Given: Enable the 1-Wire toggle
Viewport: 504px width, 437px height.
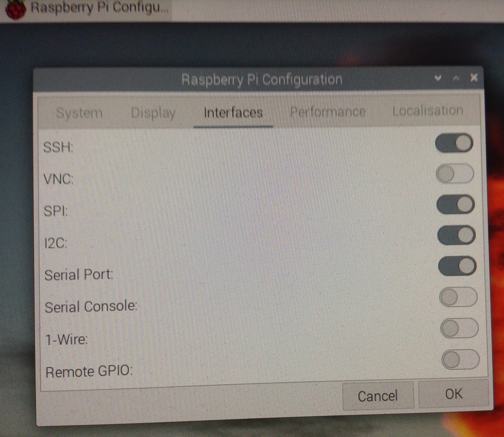Looking at the screenshot, I should pyautogui.click(x=460, y=329).
